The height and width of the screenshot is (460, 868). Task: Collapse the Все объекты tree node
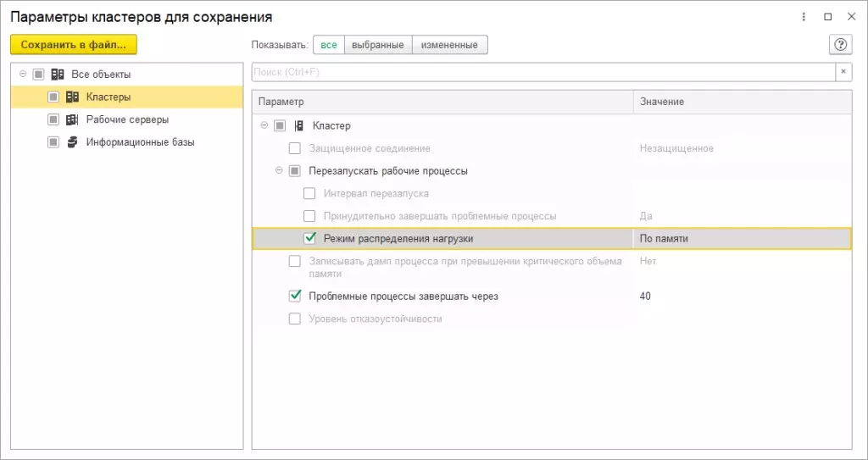coord(23,74)
